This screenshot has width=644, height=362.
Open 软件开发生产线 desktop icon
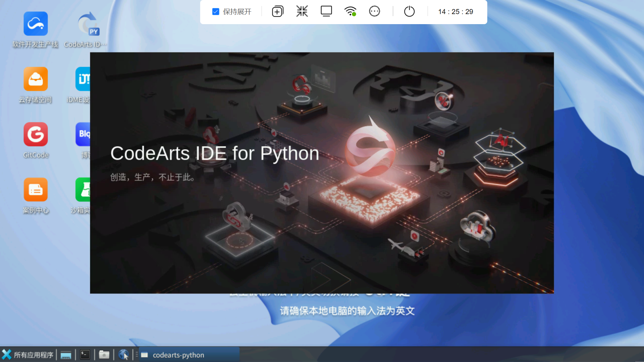[36, 24]
